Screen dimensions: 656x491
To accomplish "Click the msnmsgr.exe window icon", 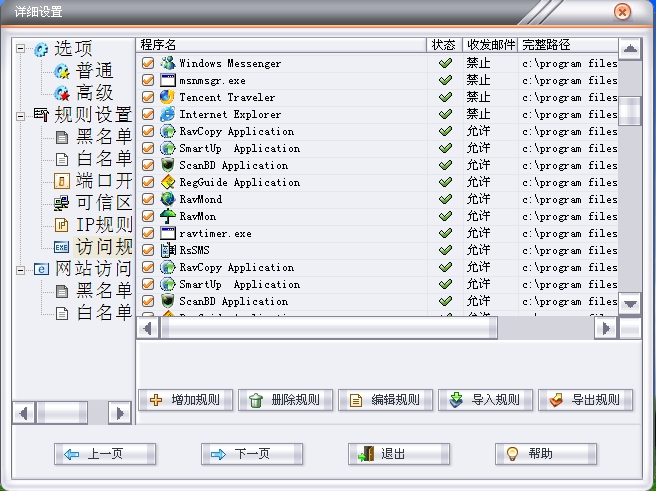I will [168, 80].
